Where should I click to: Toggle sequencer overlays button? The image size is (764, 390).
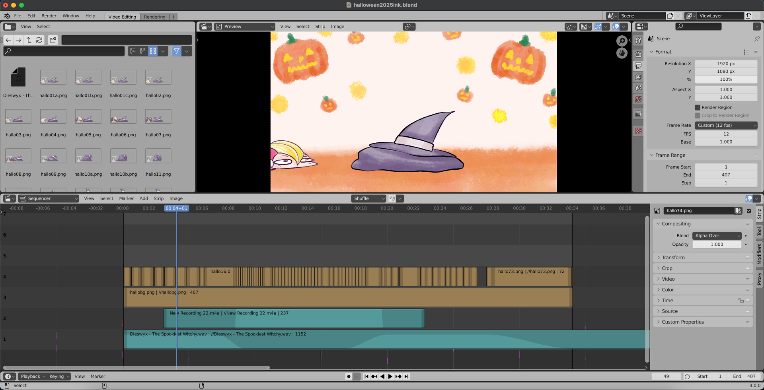(x=749, y=198)
